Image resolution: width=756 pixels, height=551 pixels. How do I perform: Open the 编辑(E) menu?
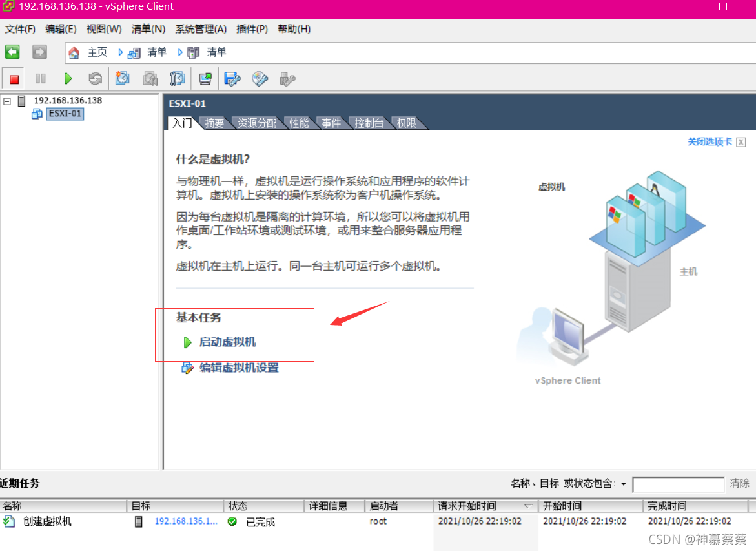[x=61, y=30]
